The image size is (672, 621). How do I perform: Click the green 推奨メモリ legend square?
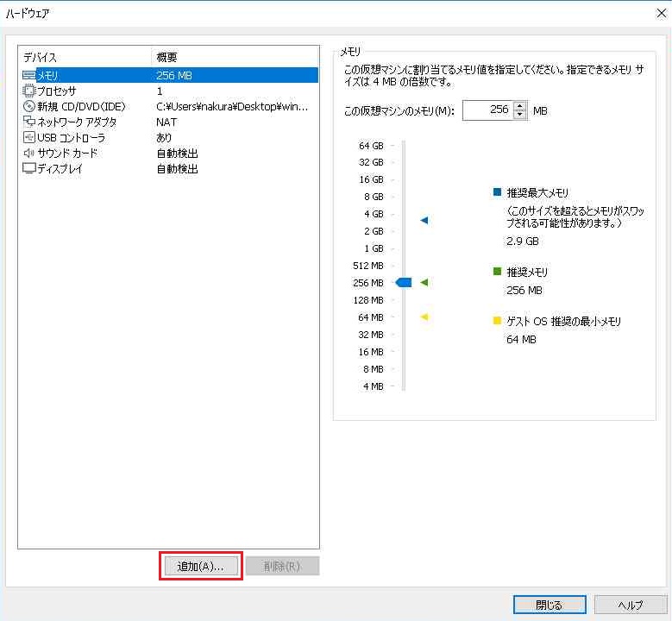(497, 272)
